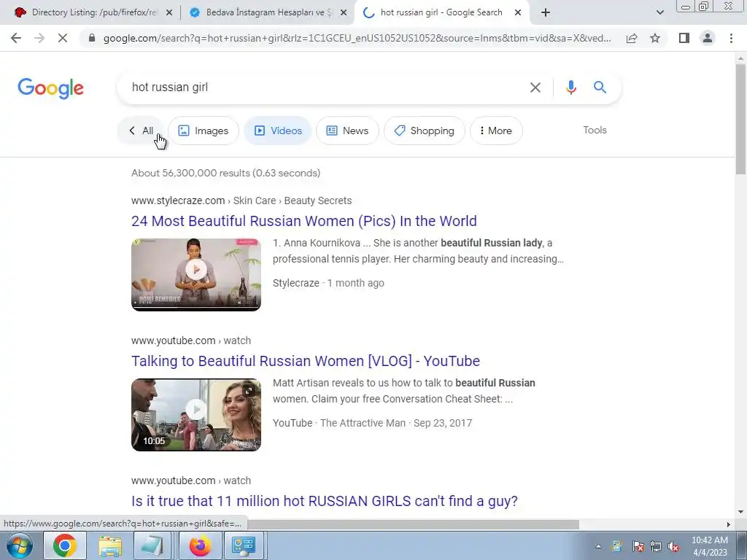Select the All results filter
The image size is (747, 560).
click(141, 131)
